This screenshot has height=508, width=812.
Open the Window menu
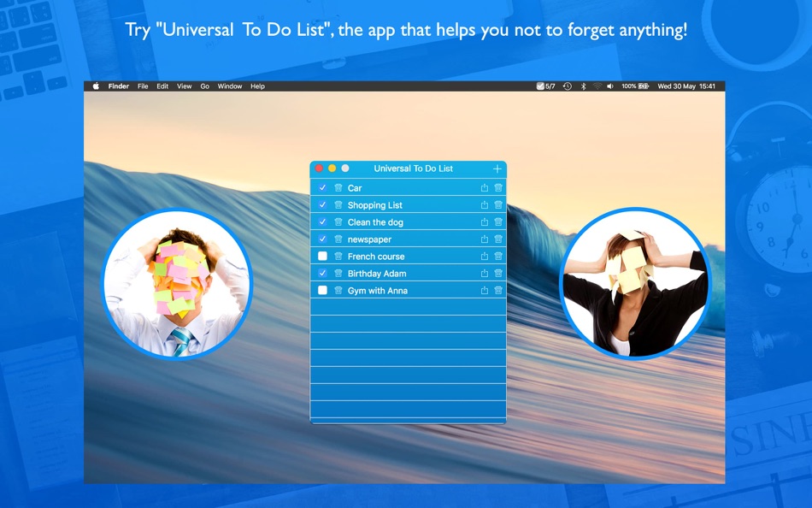point(230,86)
